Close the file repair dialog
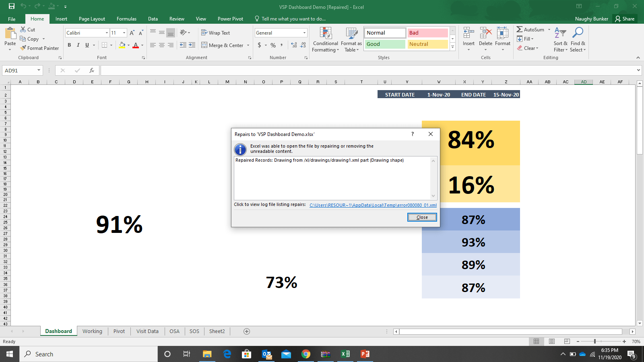644x362 pixels. tap(422, 217)
